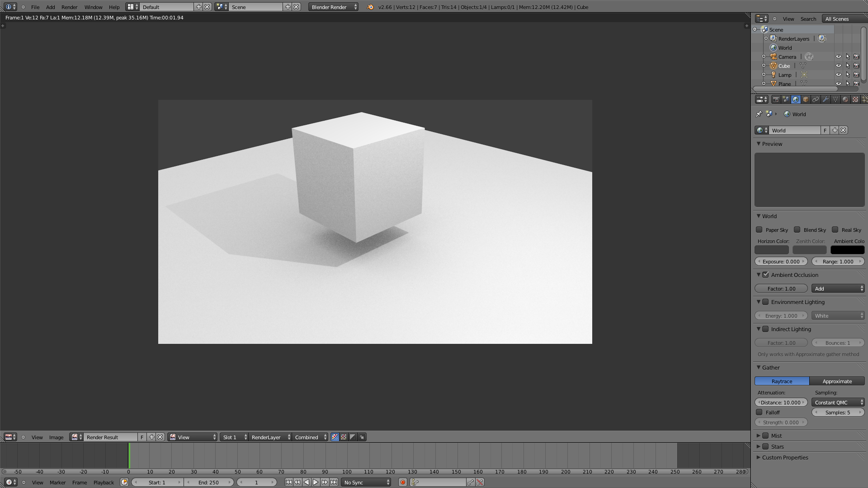Open the Object properties cube tab

(806, 99)
